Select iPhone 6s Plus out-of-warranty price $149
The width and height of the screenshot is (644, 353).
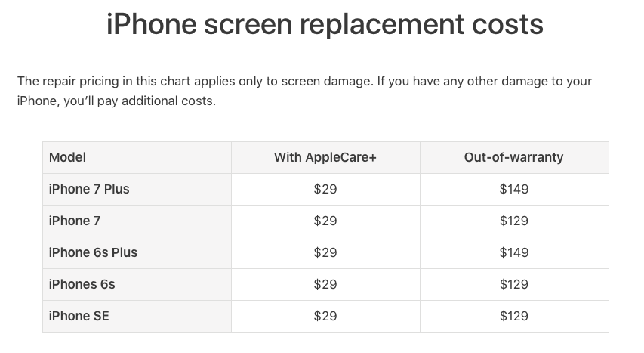tap(514, 252)
